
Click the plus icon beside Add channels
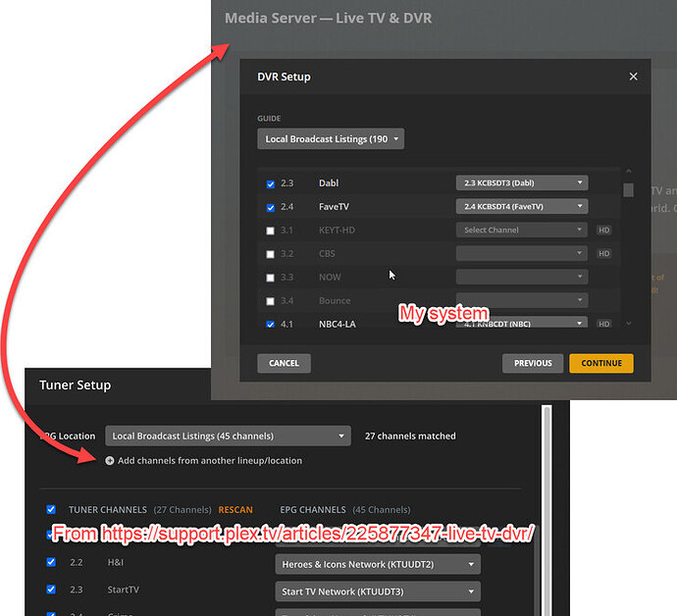coord(110,461)
